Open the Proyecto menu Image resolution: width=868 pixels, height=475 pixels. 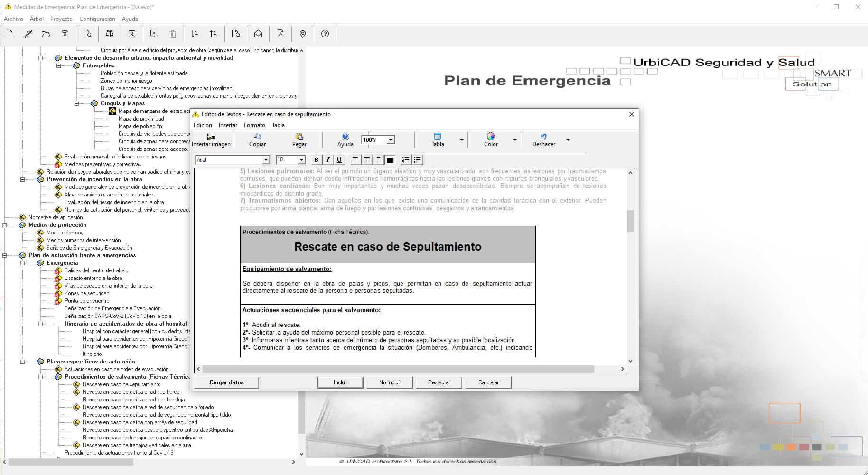point(61,19)
